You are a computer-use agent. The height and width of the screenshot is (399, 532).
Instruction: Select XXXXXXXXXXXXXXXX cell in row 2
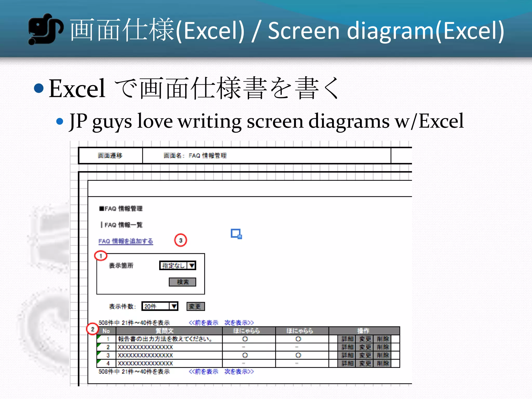pyautogui.click(x=169, y=347)
